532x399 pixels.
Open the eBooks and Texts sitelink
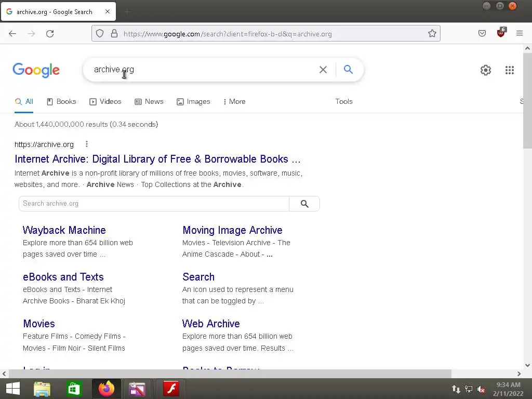point(63,277)
